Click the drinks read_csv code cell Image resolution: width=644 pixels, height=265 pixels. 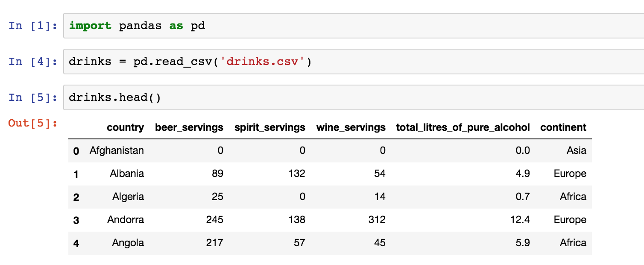[x=354, y=62]
